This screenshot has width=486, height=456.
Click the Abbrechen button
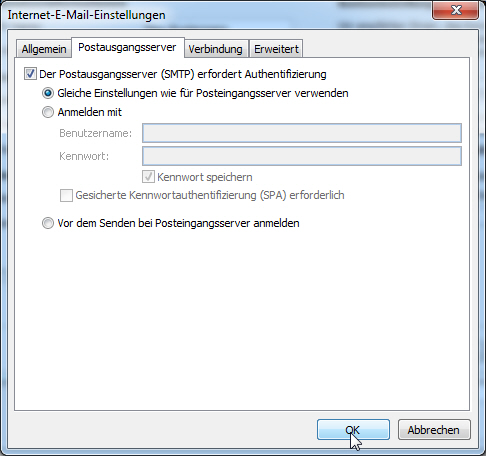click(x=434, y=430)
